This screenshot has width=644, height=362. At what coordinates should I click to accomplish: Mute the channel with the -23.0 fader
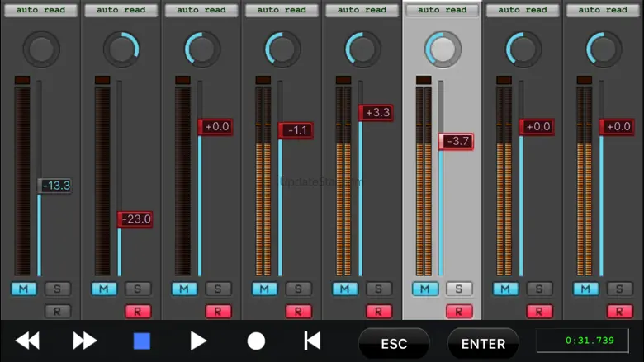[104, 289]
